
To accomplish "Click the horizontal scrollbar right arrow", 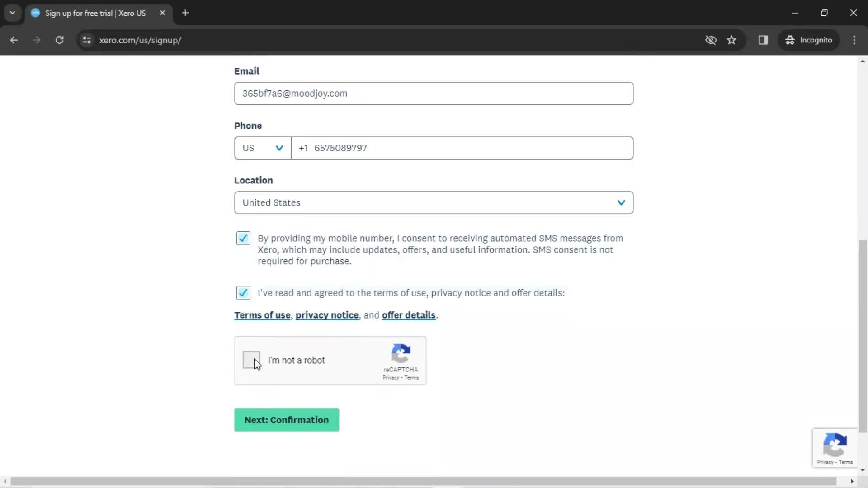I will tap(852, 482).
